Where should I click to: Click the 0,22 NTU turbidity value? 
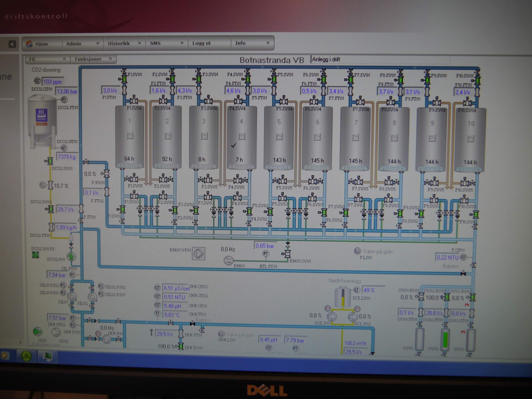(448, 257)
